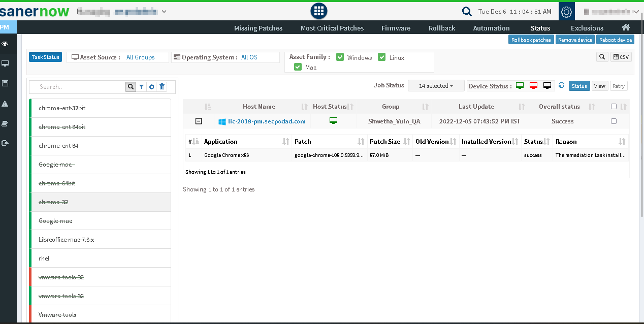
Task: Open the Job Status '14 selected' dropdown
Action: tap(436, 86)
